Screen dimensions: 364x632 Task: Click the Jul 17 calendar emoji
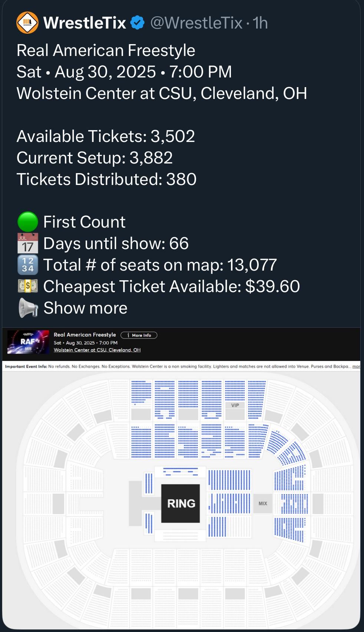28,244
